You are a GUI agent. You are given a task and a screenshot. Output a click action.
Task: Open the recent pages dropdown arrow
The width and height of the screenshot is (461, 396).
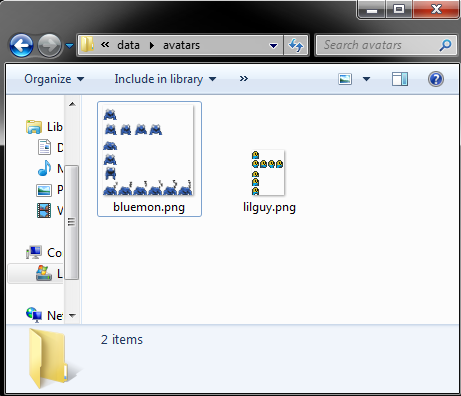pyautogui.click(x=69, y=45)
